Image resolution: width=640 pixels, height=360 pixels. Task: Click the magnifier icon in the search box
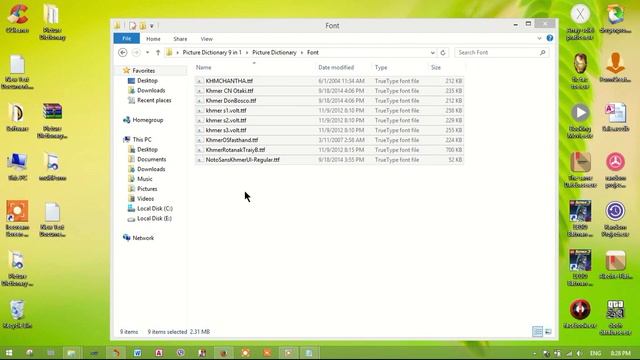(x=542, y=53)
